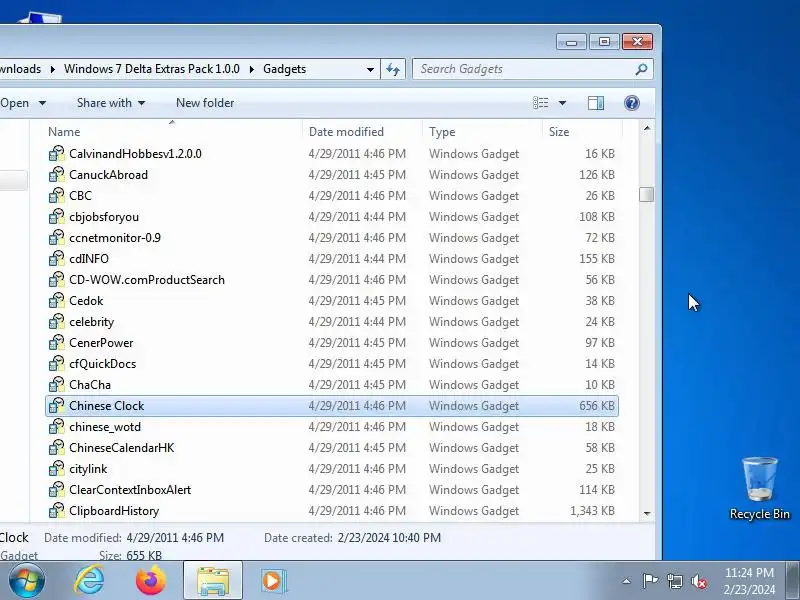Click the Chinese Clock gadget file icon
800x600 pixels.
(57, 406)
